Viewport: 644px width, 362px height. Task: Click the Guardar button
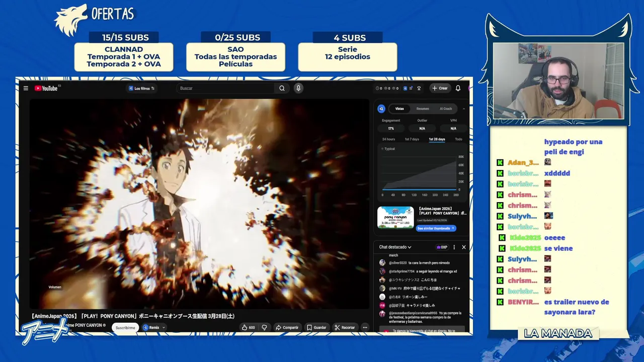(316, 327)
